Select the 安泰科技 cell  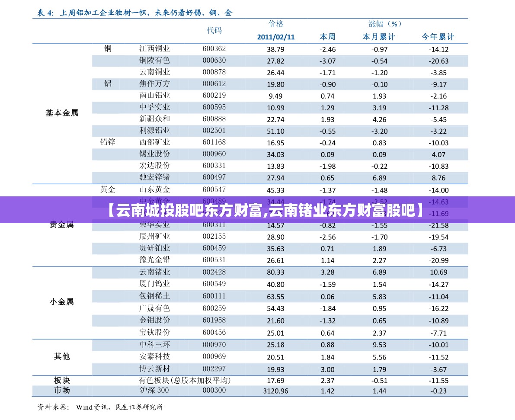(x=154, y=356)
